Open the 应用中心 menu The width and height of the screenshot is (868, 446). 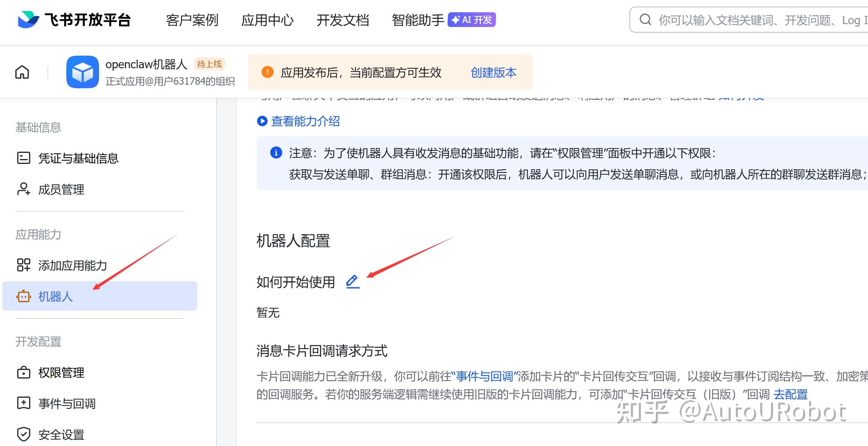[x=267, y=20]
